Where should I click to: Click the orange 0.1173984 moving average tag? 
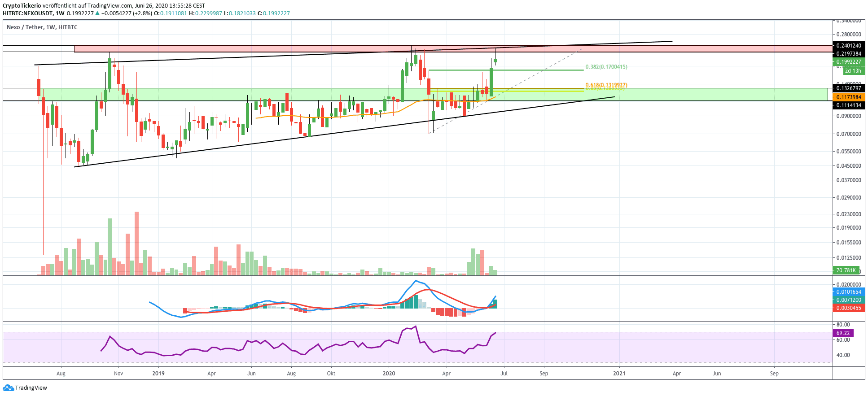point(849,97)
